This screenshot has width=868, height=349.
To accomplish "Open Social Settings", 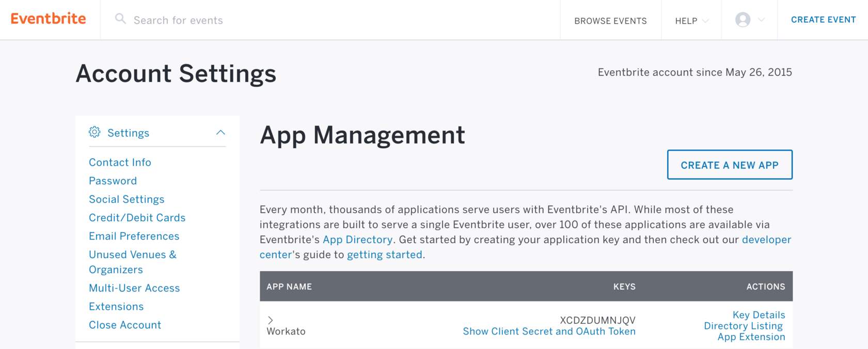I will point(127,199).
